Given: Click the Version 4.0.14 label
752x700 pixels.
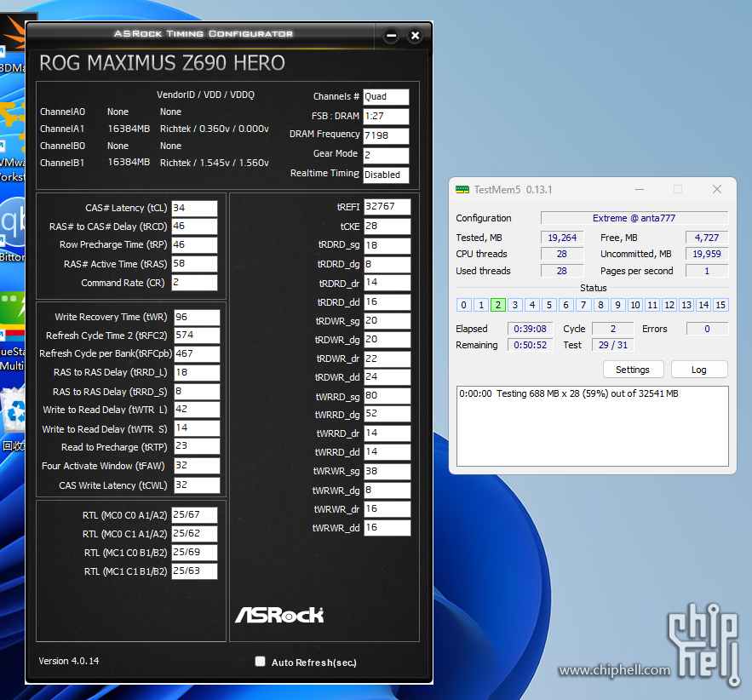Looking at the screenshot, I should pos(69,661).
